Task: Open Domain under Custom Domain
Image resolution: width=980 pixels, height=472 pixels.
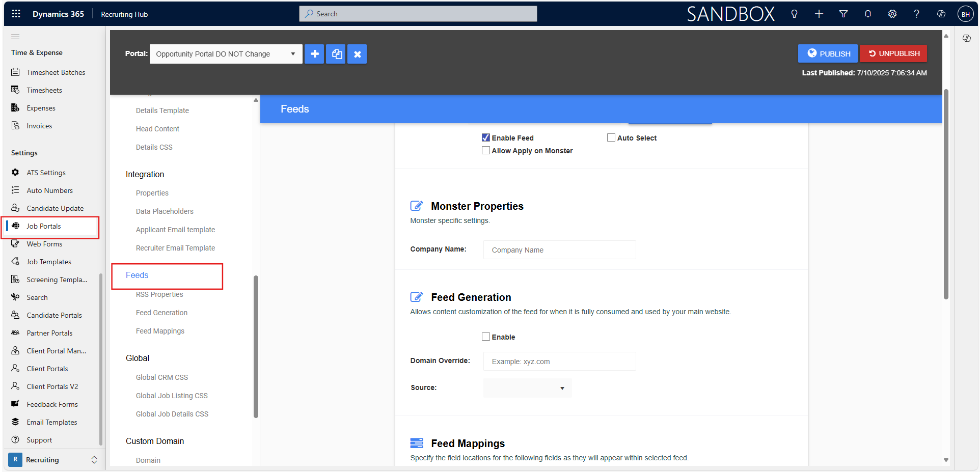Action: (148, 460)
